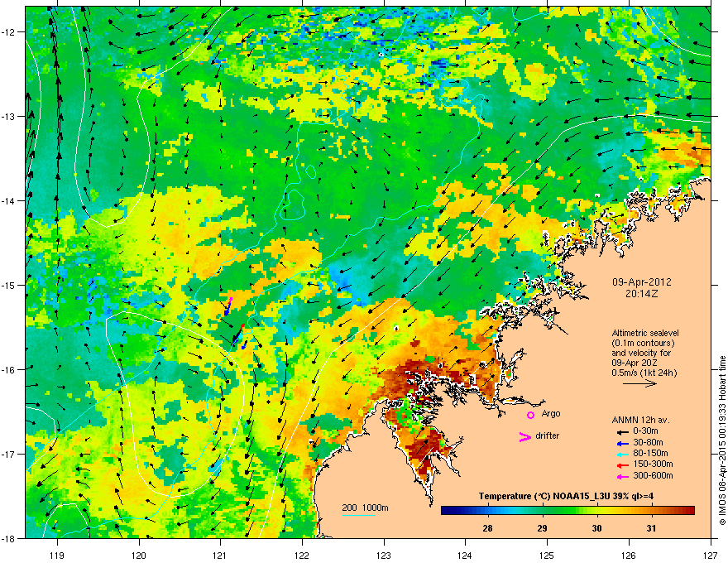
Task: Click the '150-300m' legend label
Action: click(653, 464)
